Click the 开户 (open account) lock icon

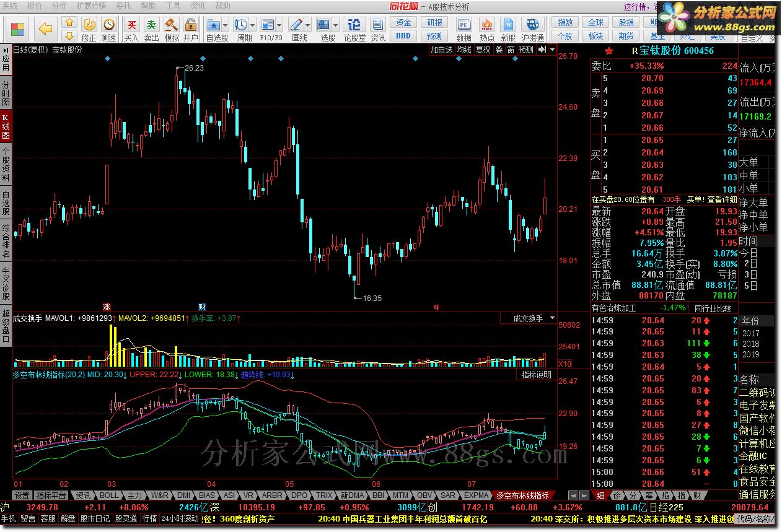pos(191,25)
